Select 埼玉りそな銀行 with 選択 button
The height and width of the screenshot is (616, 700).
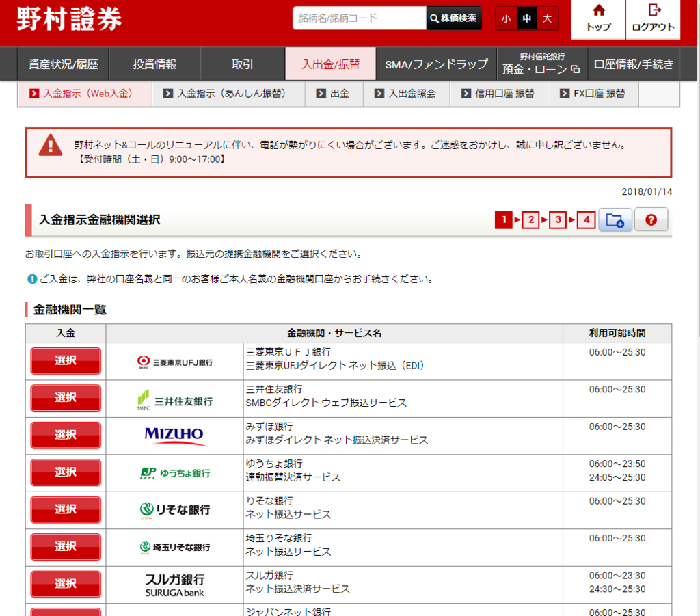66,547
